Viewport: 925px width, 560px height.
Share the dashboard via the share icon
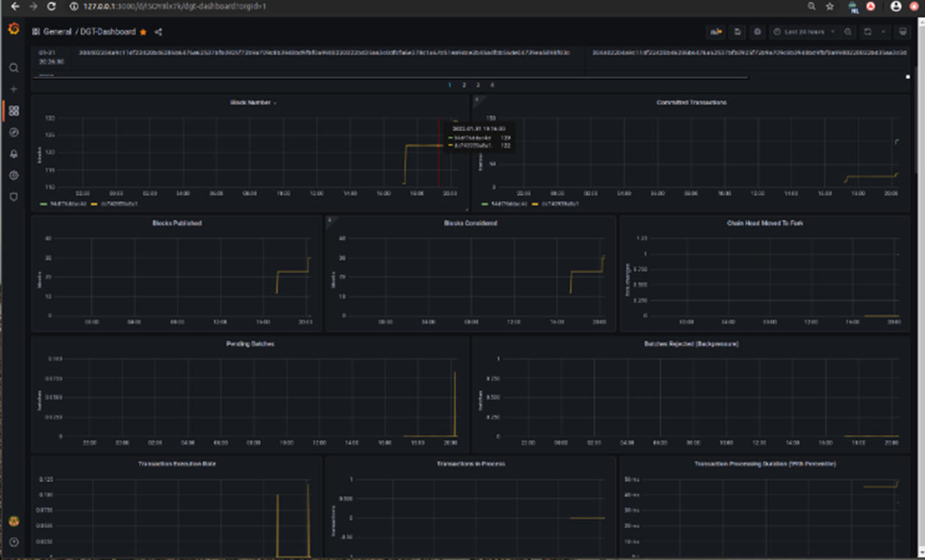[158, 32]
